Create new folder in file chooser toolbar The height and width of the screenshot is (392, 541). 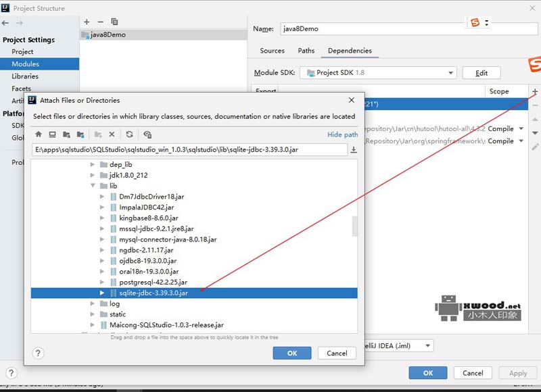(98, 134)
